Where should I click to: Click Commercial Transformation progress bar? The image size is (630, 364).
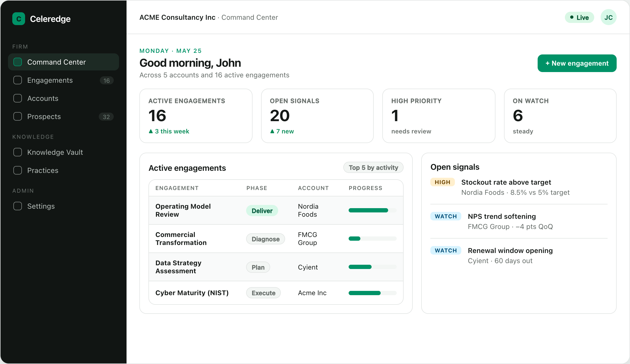click(x=373, y=239)
